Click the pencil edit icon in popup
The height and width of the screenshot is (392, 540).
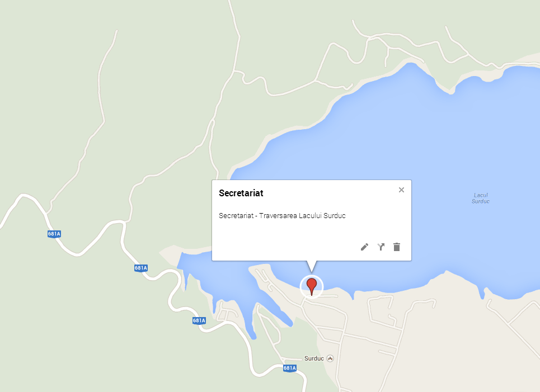tap(364, 247)
